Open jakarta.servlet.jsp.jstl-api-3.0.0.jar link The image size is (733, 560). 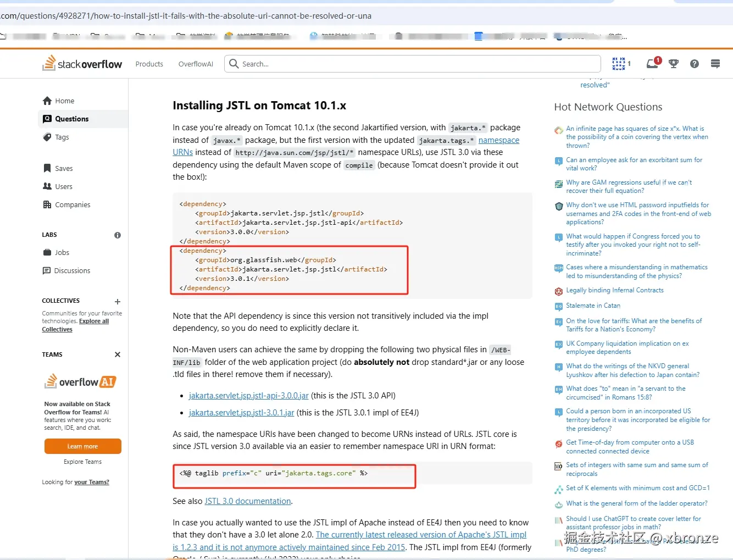click(249, 396)
